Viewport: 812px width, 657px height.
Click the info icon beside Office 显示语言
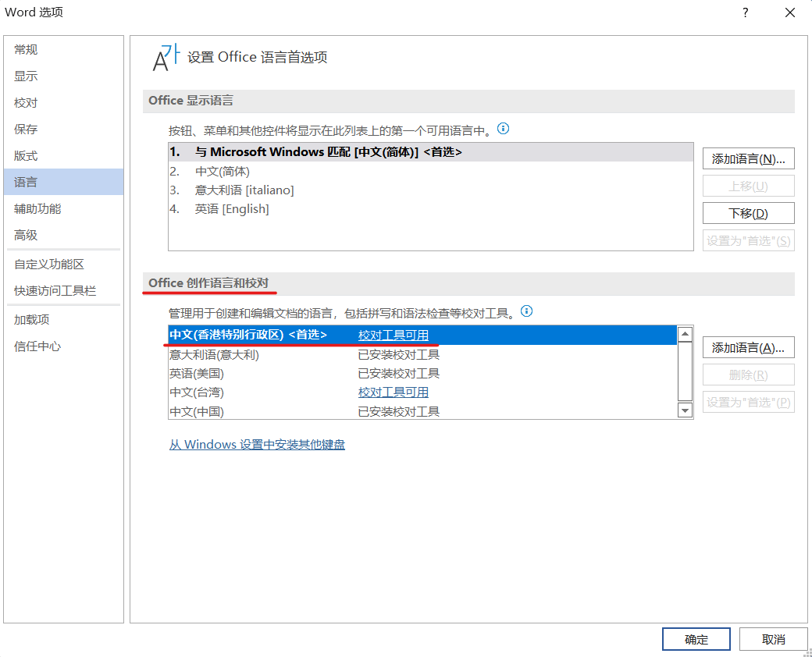503,129
